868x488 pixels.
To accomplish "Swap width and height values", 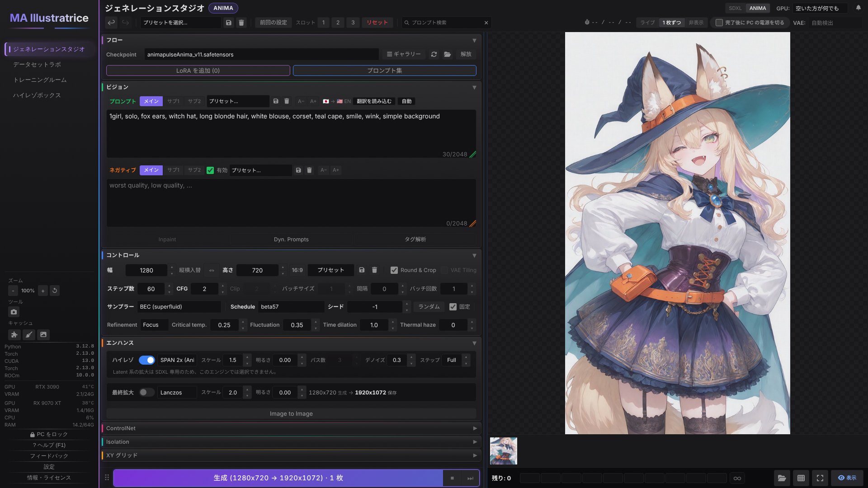I will pyautogui.click(x=212, y=270).
